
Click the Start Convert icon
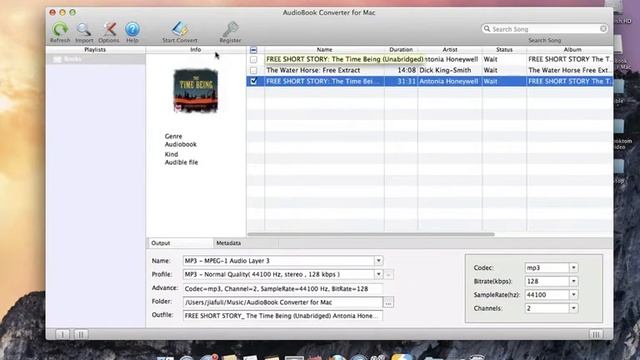tap(180, 29)
